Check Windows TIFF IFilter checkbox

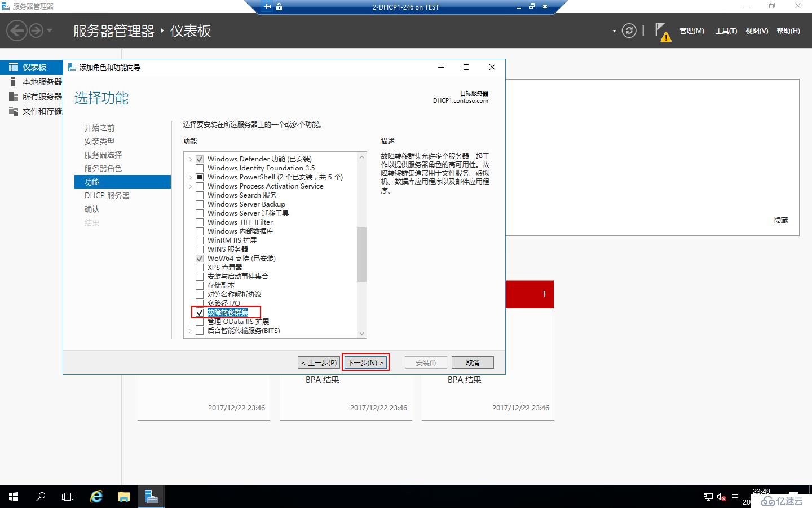click(x=200, y=222)
